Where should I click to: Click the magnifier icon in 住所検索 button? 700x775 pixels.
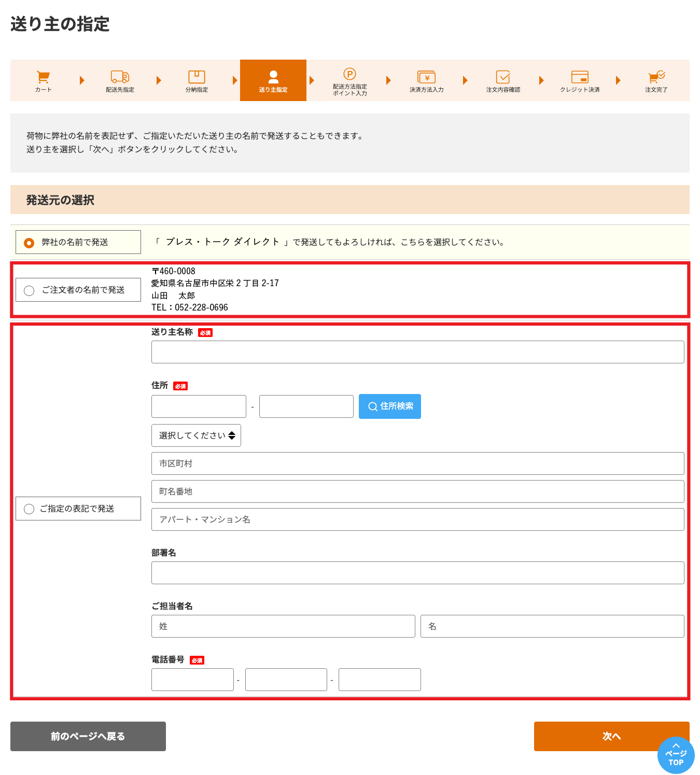(x=372, y=406)
